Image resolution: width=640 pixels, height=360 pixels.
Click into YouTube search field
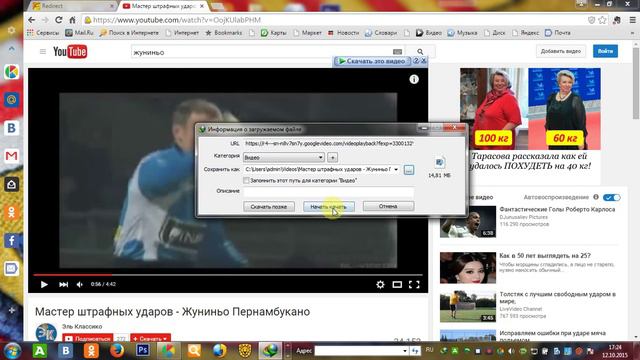tap(261, 52)
